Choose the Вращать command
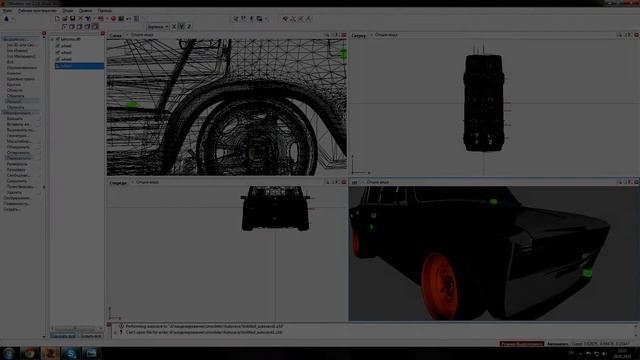 click(x=15, y=118)
